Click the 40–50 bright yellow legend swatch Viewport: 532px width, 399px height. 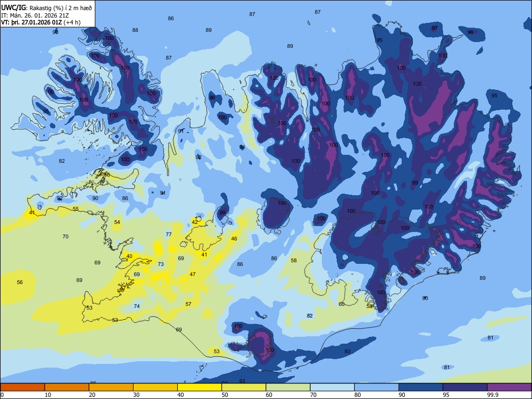click(x=199, y=387)
